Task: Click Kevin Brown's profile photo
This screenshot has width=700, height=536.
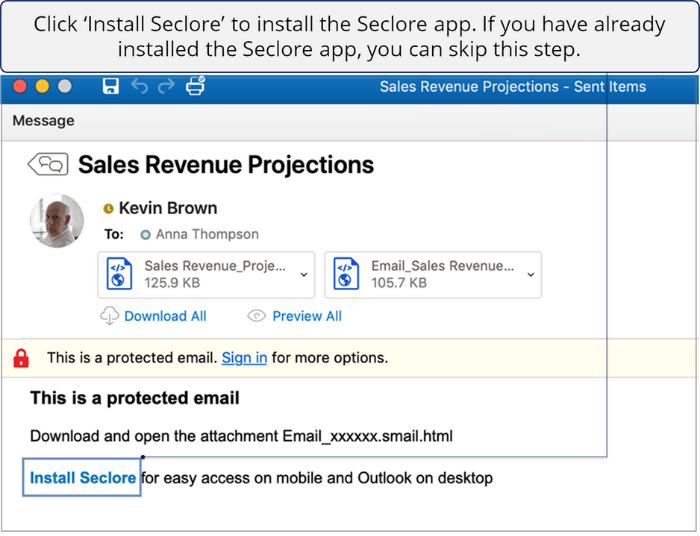Action: 57,220
